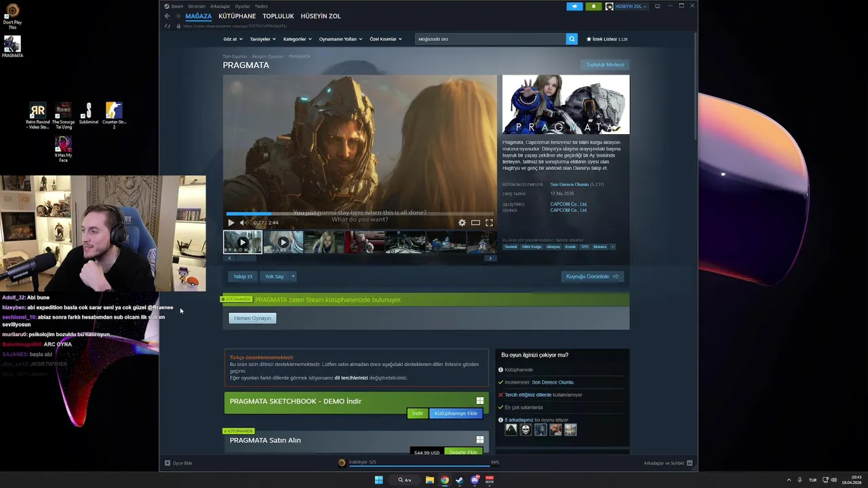The height and width of the screenshot is (488, 868).
Task: Click the store search magnifier button
Action: click(x=572, y=39)
